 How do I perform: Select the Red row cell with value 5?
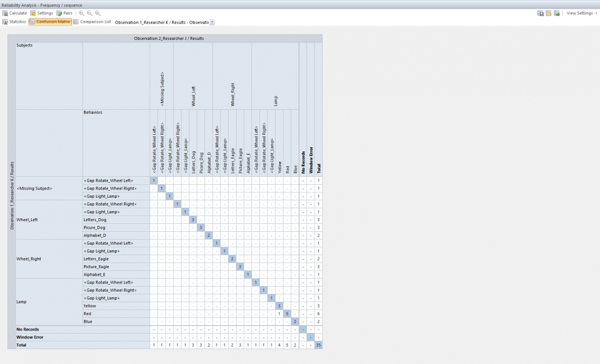[x=287, y=314]
